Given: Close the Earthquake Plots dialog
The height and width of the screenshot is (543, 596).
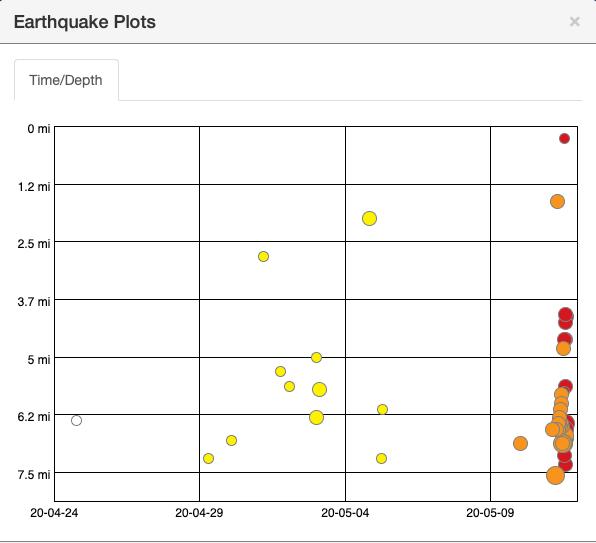Looking at the screenshot, I should [574, 22].
